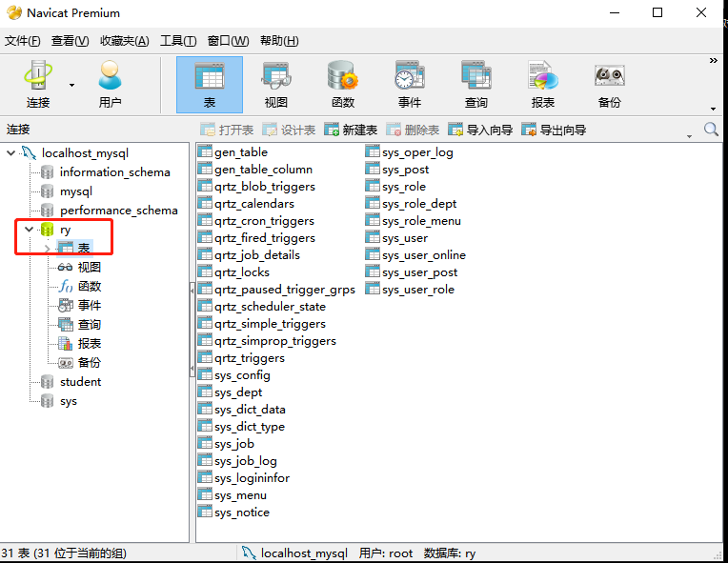Expand the toolbar overflow chevron
This screenshot has height=563, width=728.
(x=713, y=60)
